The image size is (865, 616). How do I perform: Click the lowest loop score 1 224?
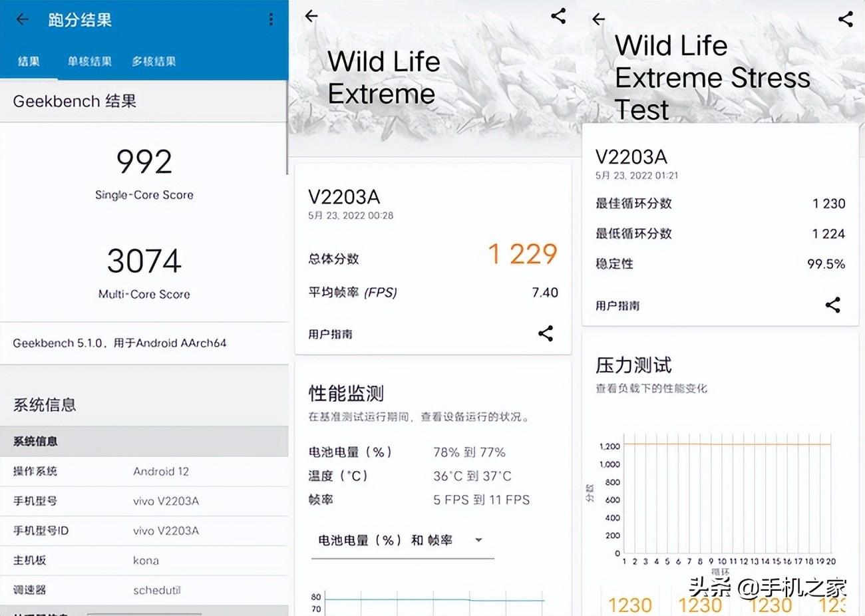click(x=828, y=233)
